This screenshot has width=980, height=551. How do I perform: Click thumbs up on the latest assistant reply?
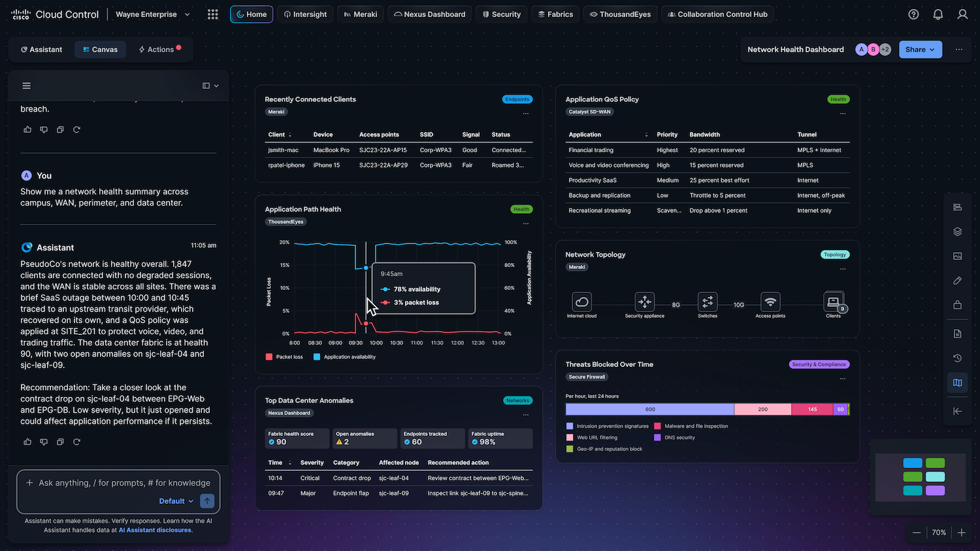click(x=27, y=442)
